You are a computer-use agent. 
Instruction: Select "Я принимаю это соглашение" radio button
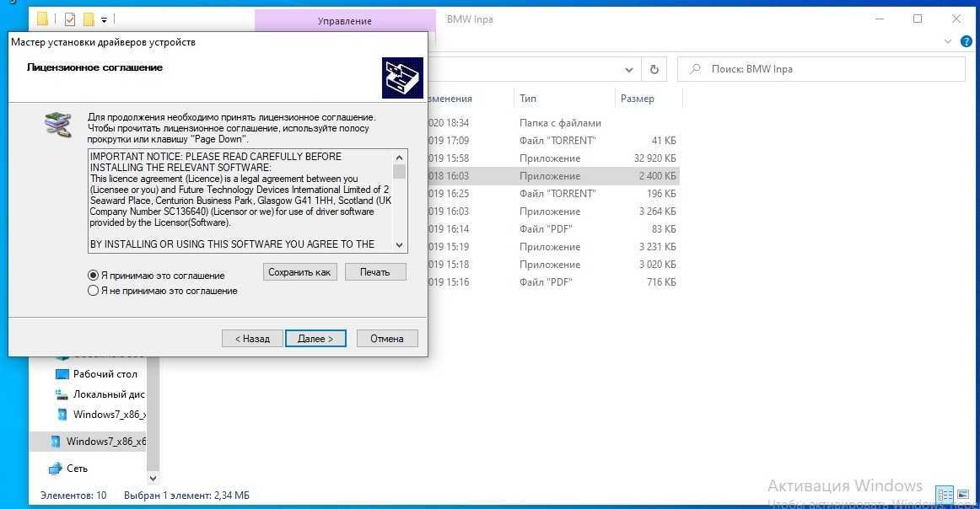click(x=94, y=276)
